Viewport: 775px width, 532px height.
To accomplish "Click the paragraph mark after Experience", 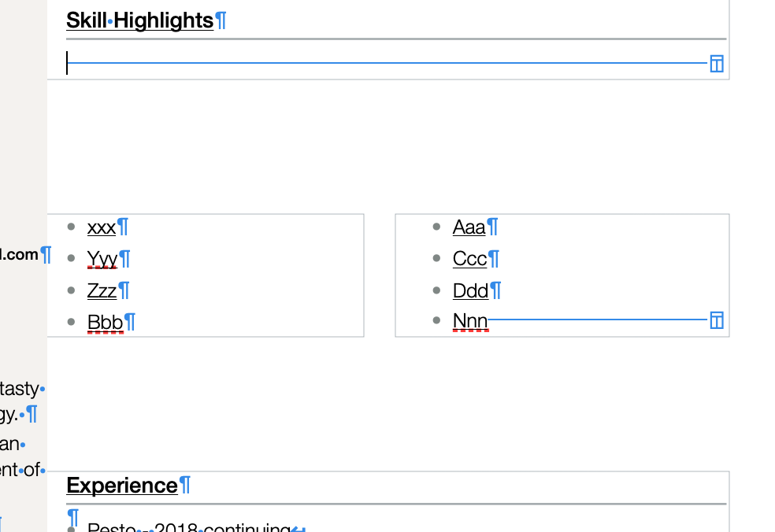I will (185, 486).
